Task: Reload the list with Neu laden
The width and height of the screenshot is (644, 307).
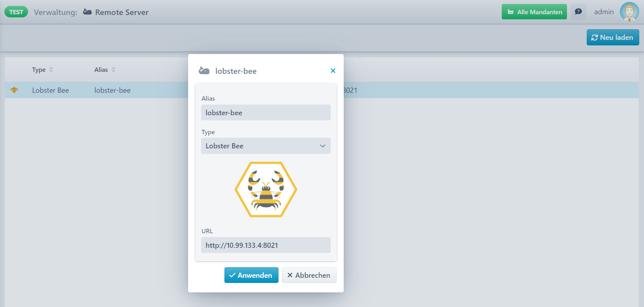Action: pos(613,37)
